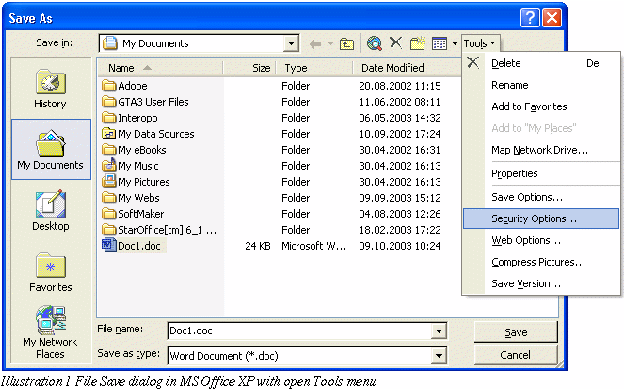Screen dimensions: 625x390
Task: Click the Cancel button
Action: tap(515, 355)
